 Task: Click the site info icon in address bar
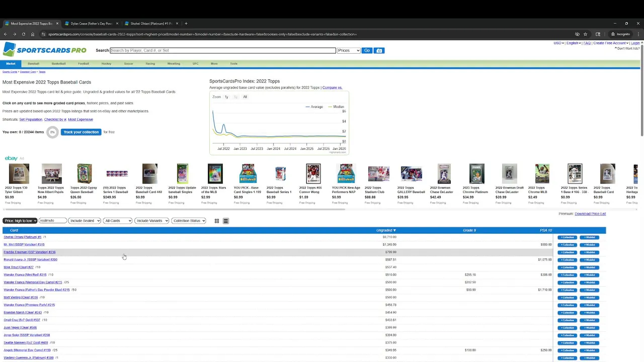43,34
